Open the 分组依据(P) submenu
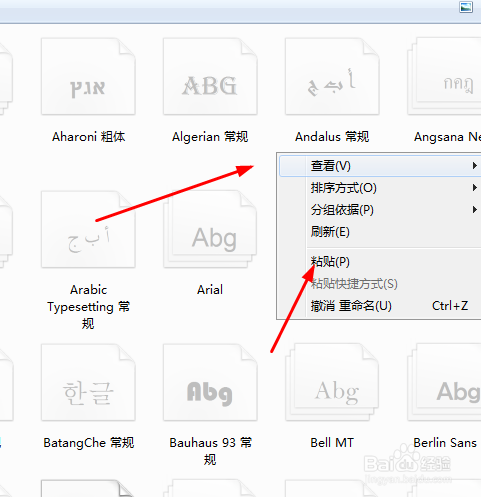This screenshot has height=497, width=481. point(380,210)
